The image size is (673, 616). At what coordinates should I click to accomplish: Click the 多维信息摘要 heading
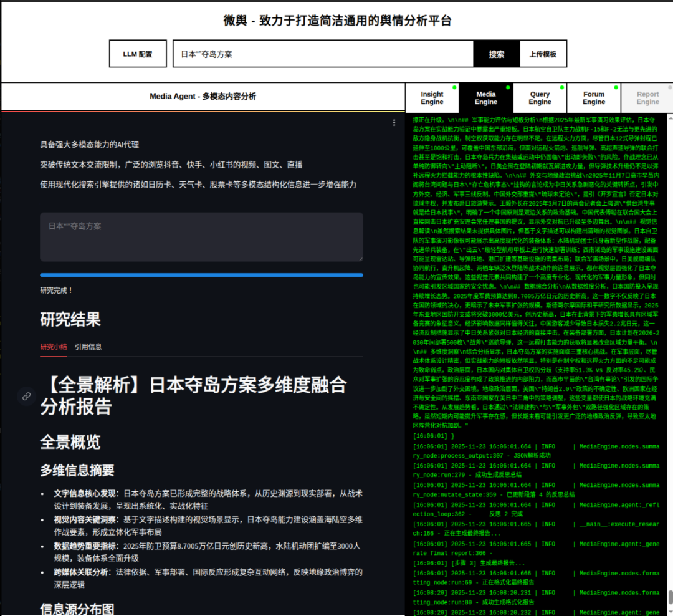(x=77, y=470)
